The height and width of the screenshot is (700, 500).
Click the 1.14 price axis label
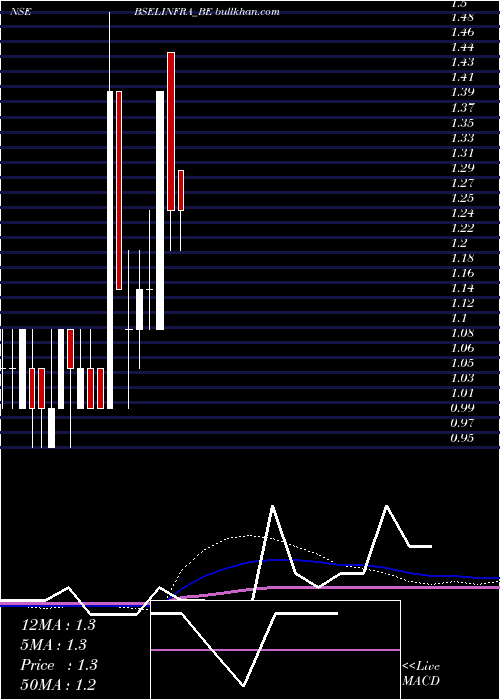click(462, 289)
